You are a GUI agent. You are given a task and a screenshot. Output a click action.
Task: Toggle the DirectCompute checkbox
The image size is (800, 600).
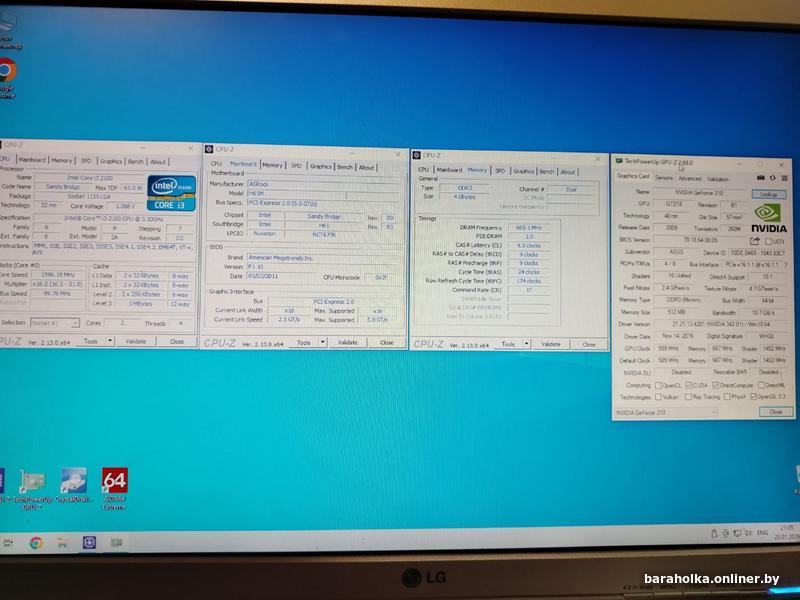click(x=715, y=385)
